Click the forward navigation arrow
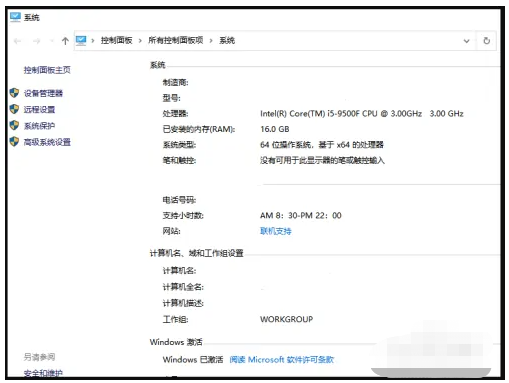Viewport: 509px width, 383px height. click(37, 41)
